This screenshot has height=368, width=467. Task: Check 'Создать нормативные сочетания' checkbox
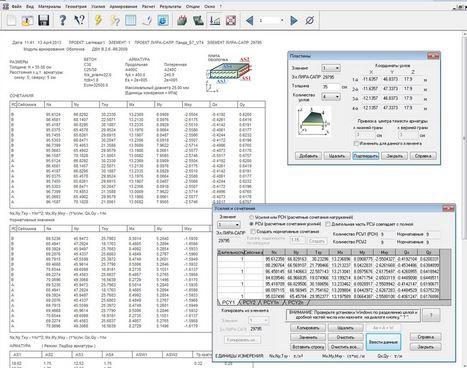pyautogui.click(x=252, y=231)
